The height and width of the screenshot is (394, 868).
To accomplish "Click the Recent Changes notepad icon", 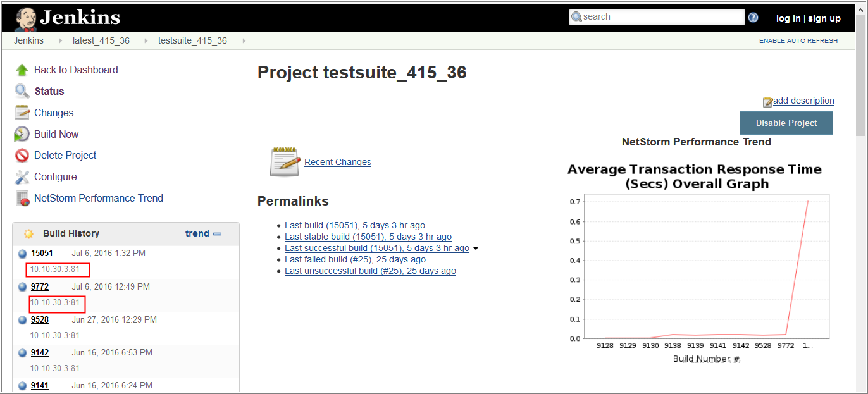I will 285,162.
